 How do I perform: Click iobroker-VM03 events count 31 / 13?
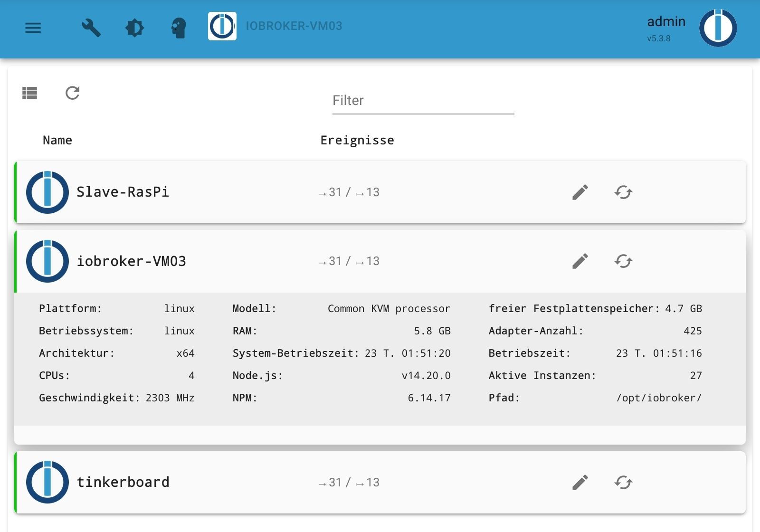point(349,261)
